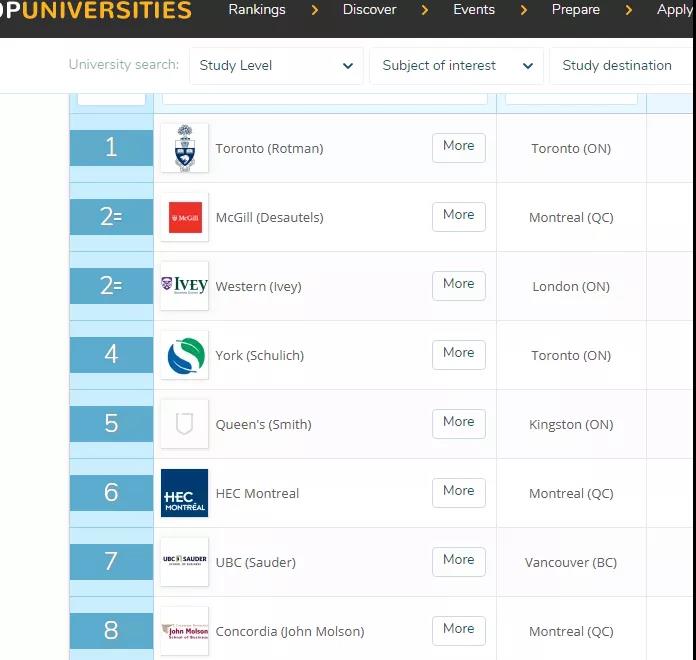Click the Queen's Smith placeholder shield logo
Screen dimensions: 696x660
coord(184,424)
